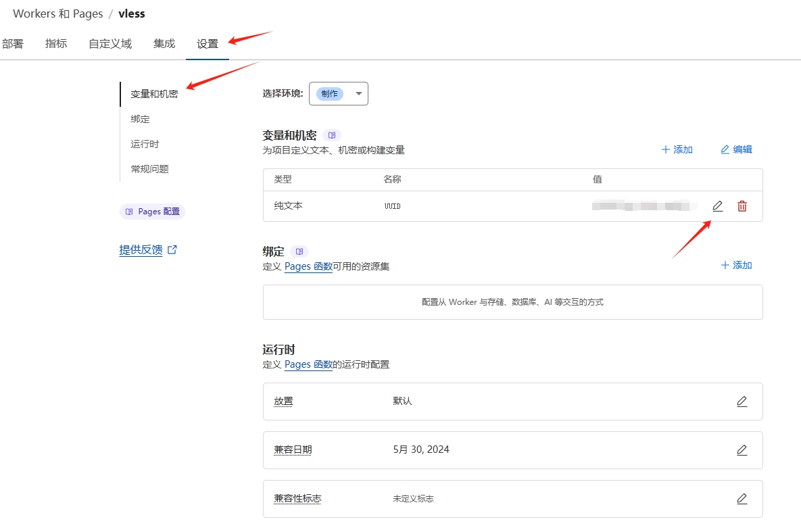Open the 自定义域 tab
The image size is (801, 532).
tap(110, 44)
